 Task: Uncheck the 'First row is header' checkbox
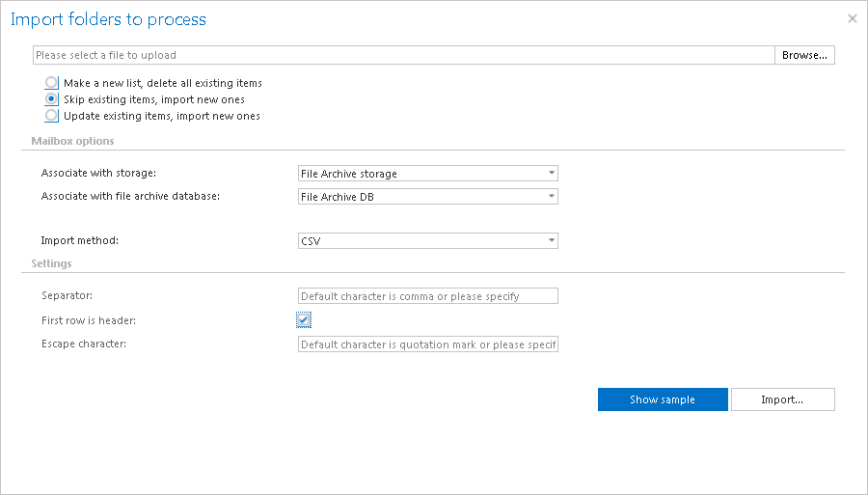coord(304,319)
